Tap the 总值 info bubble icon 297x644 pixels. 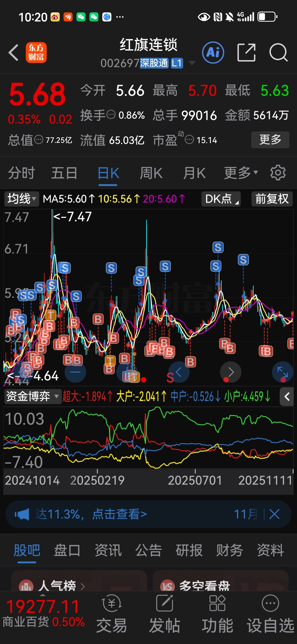[38, 140]
